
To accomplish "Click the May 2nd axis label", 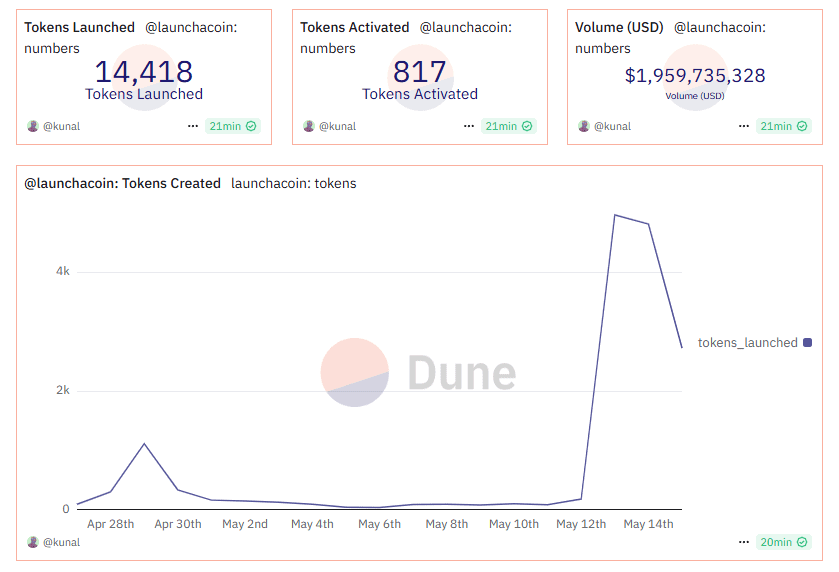I will 245,524.
